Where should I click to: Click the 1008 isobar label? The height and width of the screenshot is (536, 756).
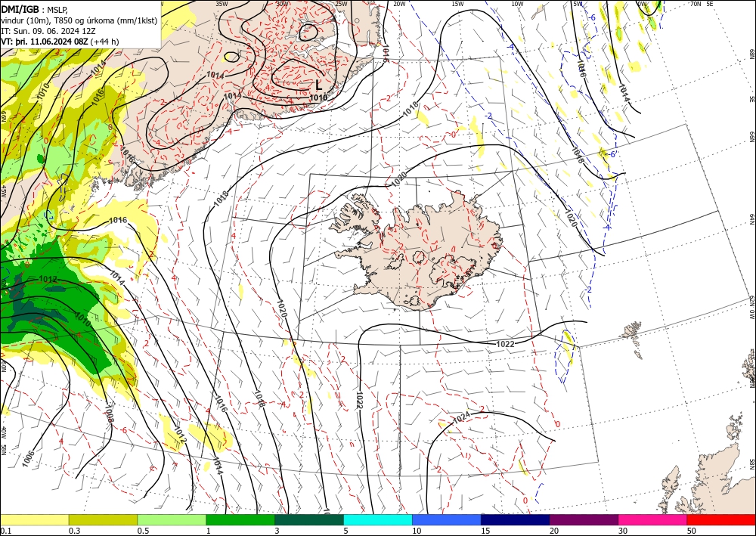click(108, 413)
